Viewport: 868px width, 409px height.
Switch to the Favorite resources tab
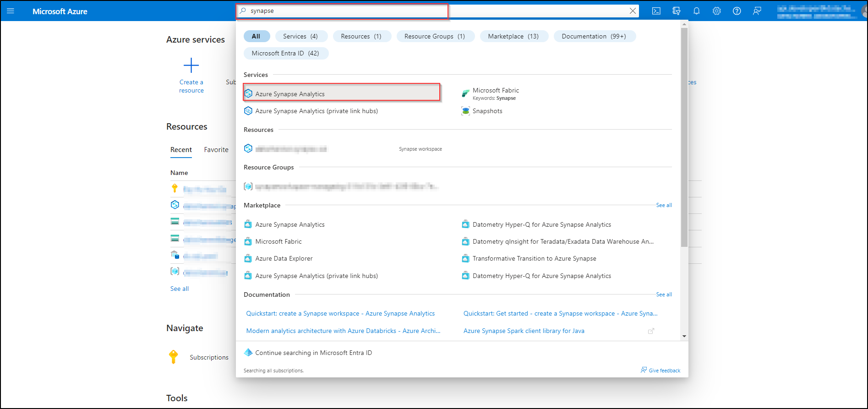pyautogui.click(x=216, y=150)
